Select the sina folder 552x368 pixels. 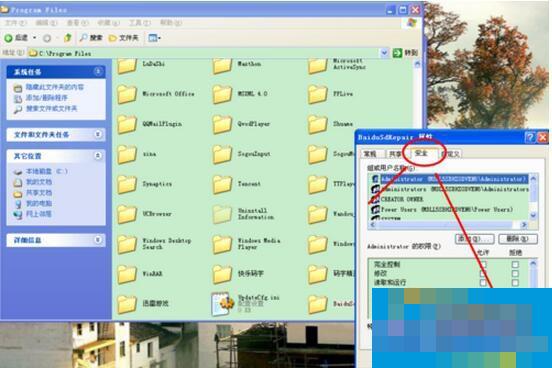[x=137, y=154]
